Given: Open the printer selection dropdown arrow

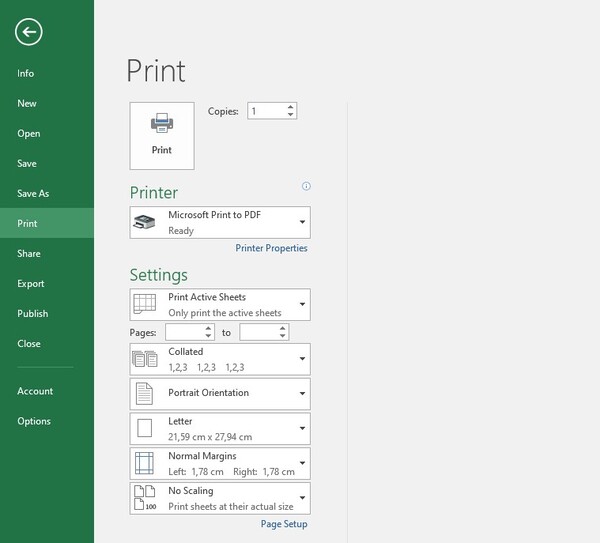Looking at the screenshot, I should (302, 222).
